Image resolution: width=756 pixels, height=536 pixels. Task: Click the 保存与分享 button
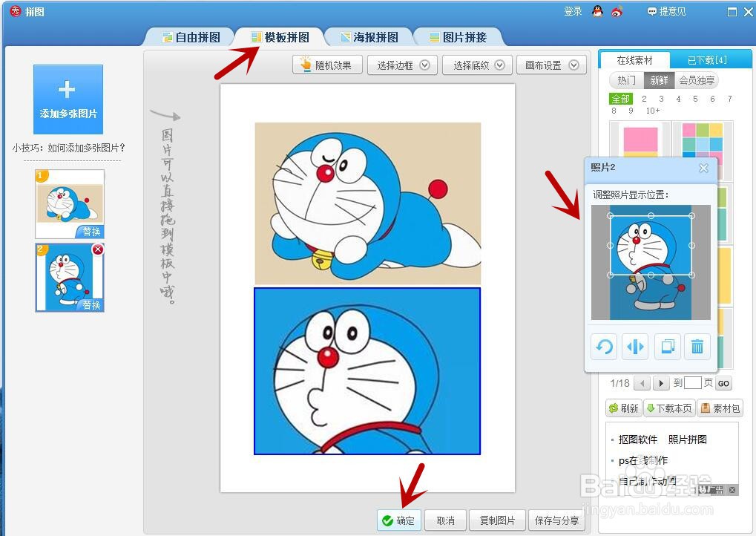click(x=557, y=520)
